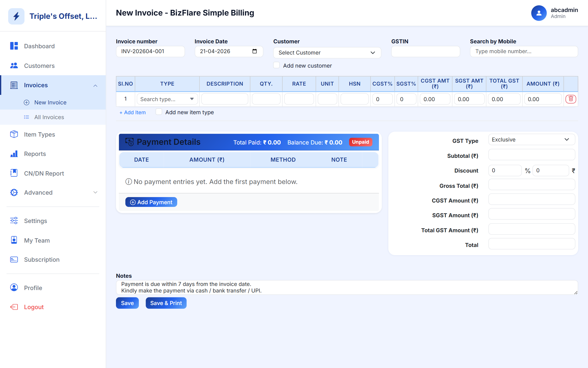Focus the Invoice number field
Viewport: 588px width, 368px height.
tap(150, 51)
